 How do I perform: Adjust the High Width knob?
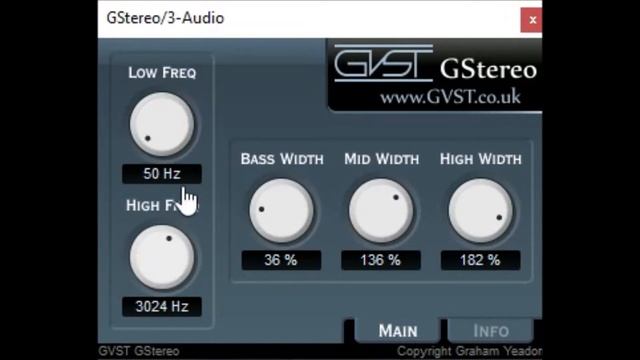480,210
